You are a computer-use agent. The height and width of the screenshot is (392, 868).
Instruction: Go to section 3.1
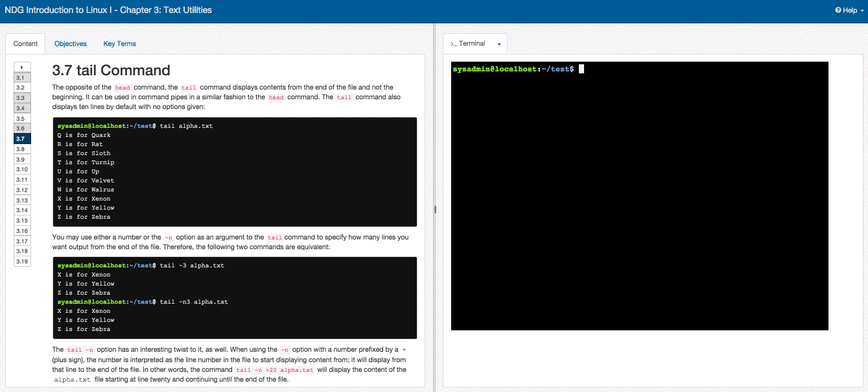coord(22,77)
